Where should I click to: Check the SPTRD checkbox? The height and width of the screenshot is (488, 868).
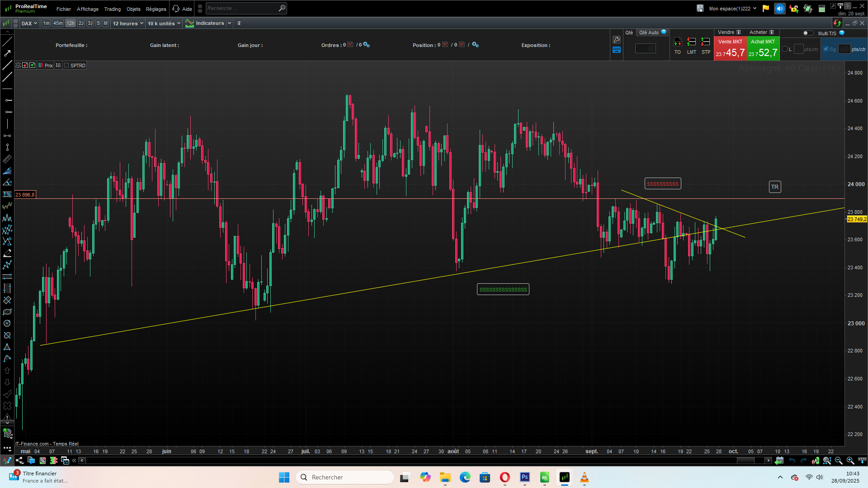pos(66,66)
